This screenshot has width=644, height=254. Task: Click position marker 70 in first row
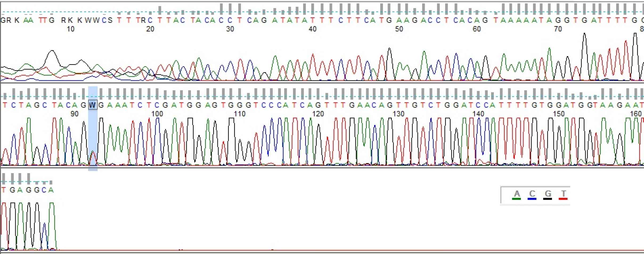click(558, 29)
